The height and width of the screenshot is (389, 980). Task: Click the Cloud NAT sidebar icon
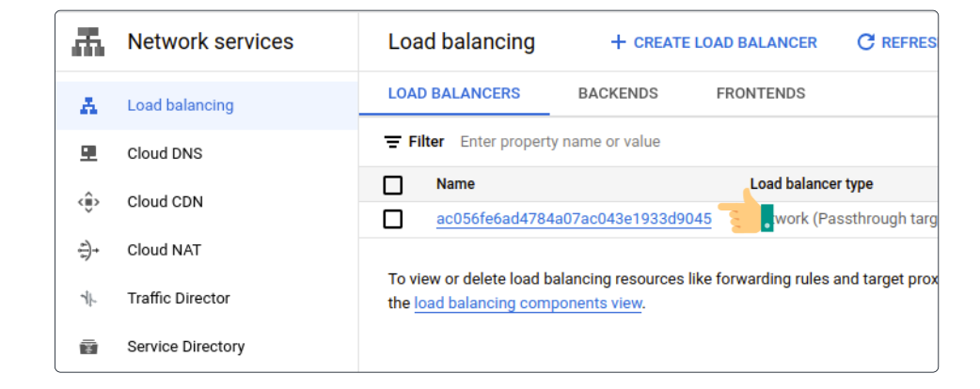(88, 250)
